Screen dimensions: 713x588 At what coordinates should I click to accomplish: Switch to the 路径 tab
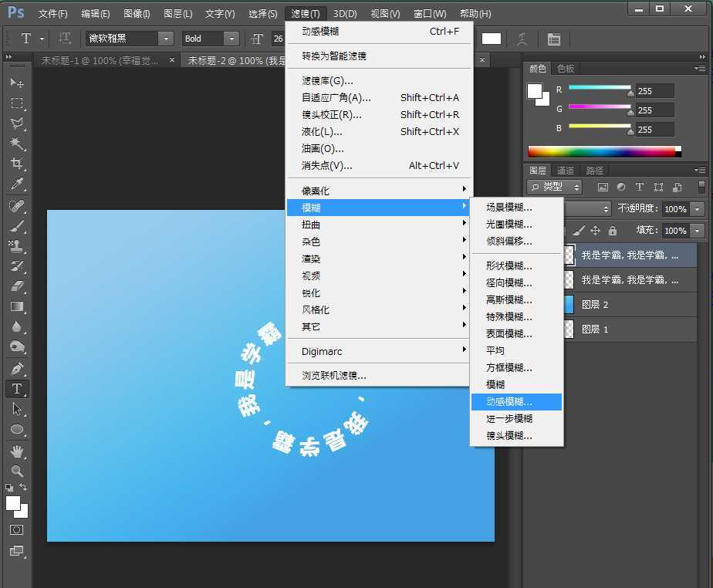[x=594, y=171]
